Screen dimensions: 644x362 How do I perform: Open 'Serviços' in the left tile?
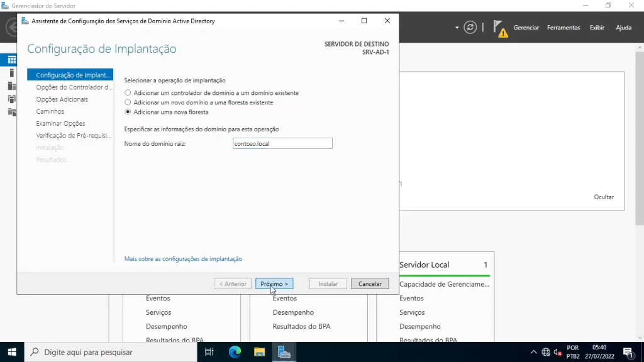coord(158,312)
